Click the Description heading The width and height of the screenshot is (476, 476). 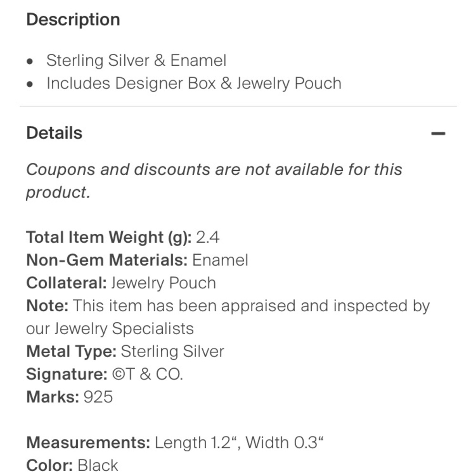73,20
